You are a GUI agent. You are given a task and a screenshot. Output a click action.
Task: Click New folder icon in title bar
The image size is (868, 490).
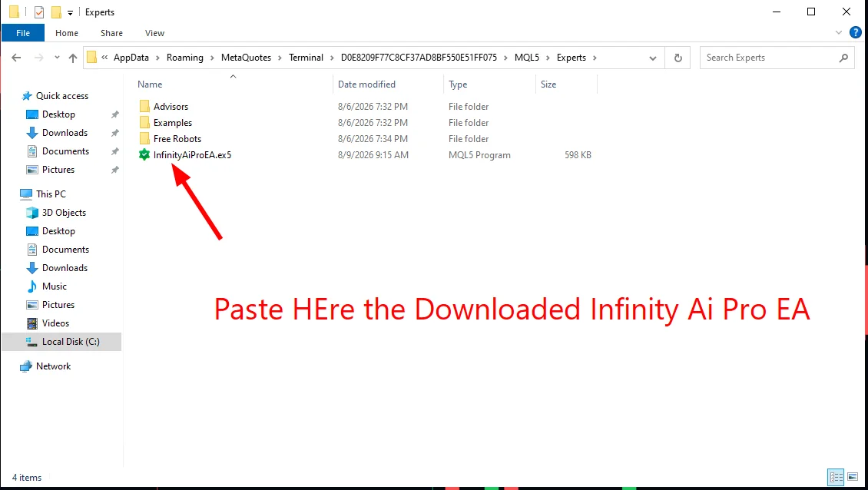click(x=56, y=12)
